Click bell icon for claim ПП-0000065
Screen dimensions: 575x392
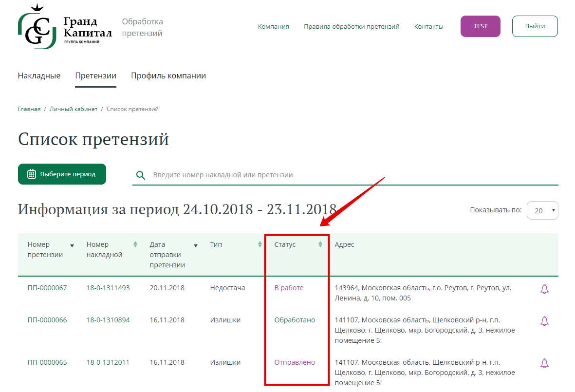(544, 363)
